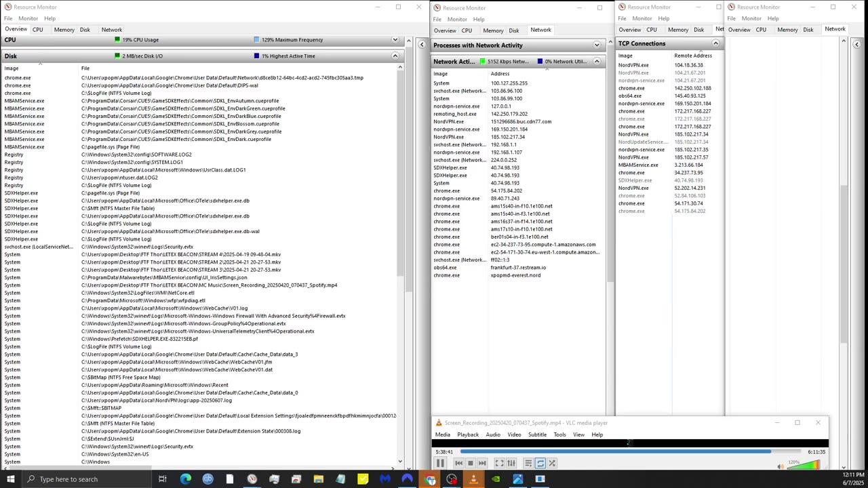Click VLC elapsed time 5:38:41
The width and height of the screenshot is (868, 488).
444,452
